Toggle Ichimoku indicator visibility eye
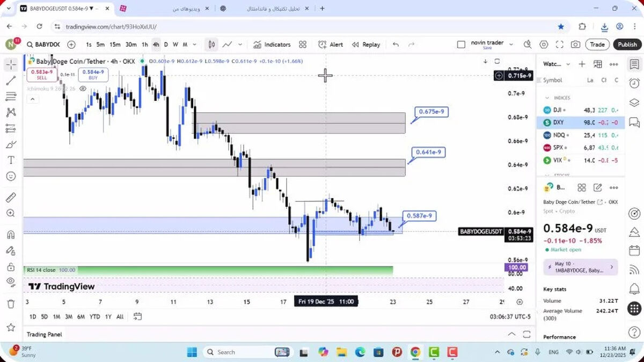Viewport: 644px width, 362px height. (83, 89)
